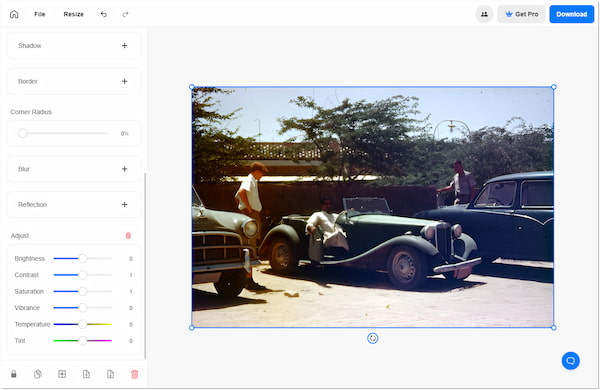The image size is (600, 390).
Task: Select the vintage cars photo on canvas
Action: click(x=373, y=207)
